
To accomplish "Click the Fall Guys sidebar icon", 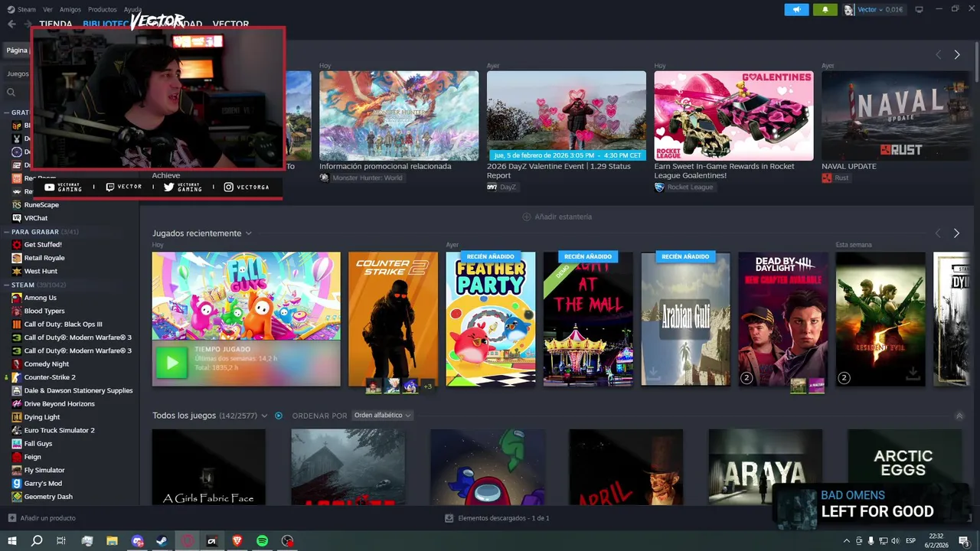I will click(17, 444).
